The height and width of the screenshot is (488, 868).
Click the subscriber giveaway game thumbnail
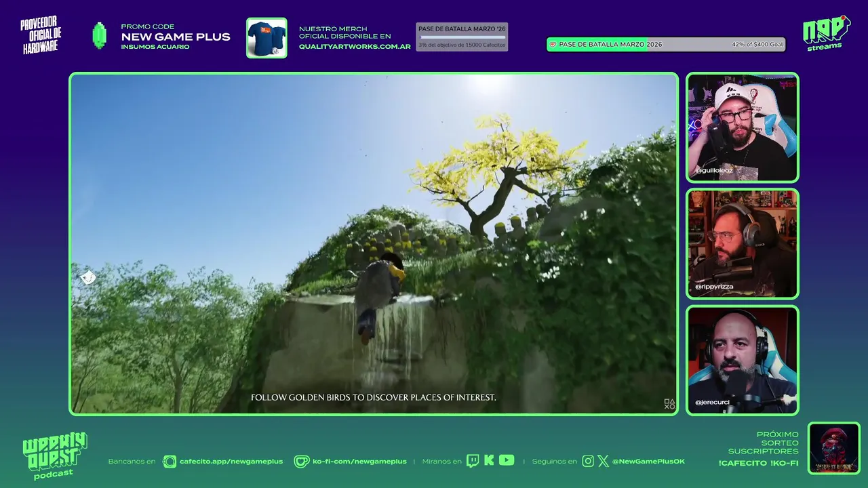tap(834, 448)
